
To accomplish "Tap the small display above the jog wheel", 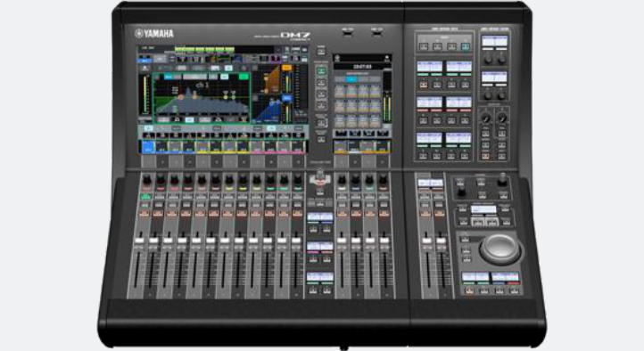I will 483,209.
